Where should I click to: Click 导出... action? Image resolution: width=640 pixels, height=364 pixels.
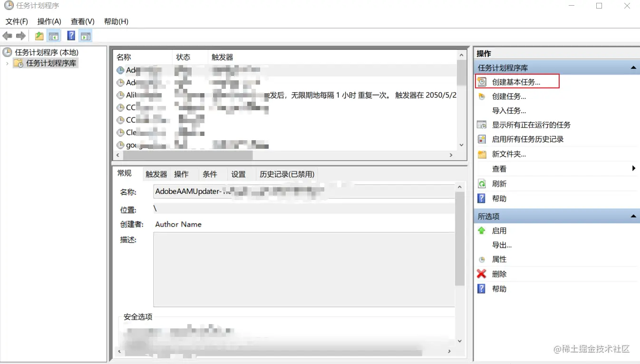coord(502,245)
